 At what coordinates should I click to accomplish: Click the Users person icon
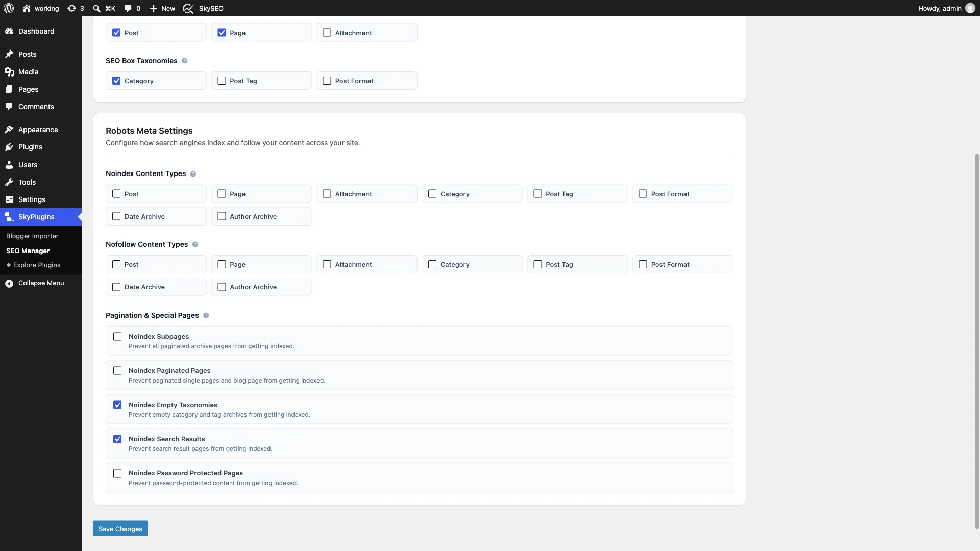(9, 165)
